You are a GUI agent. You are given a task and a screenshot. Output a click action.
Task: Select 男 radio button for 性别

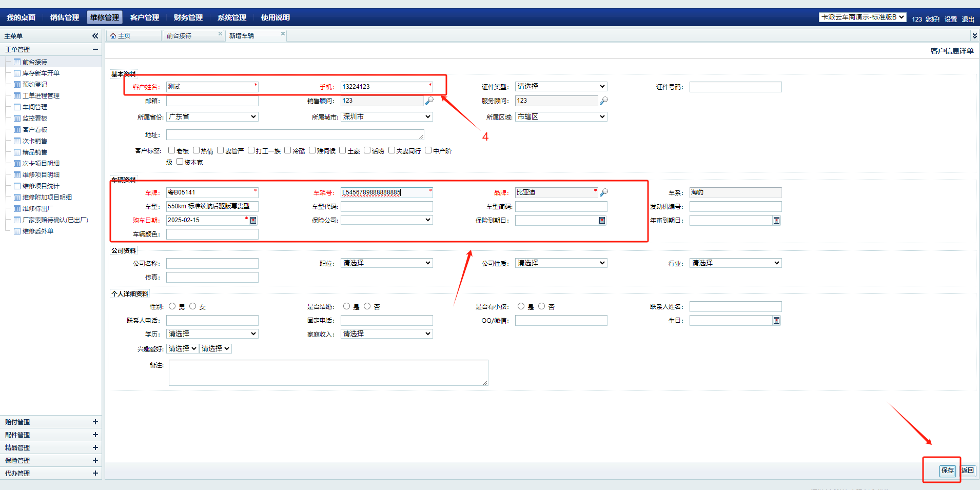pyautogui.click(x=172, y=306)
